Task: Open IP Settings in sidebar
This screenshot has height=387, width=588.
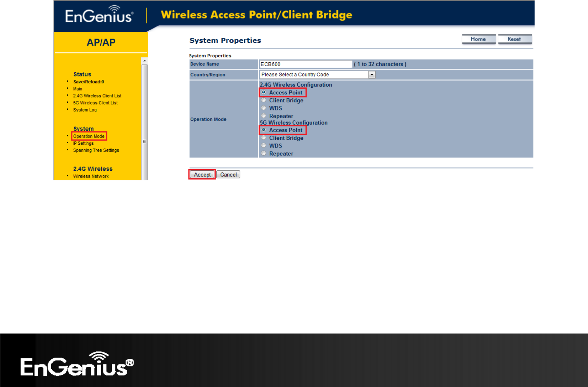Action: 84,143
